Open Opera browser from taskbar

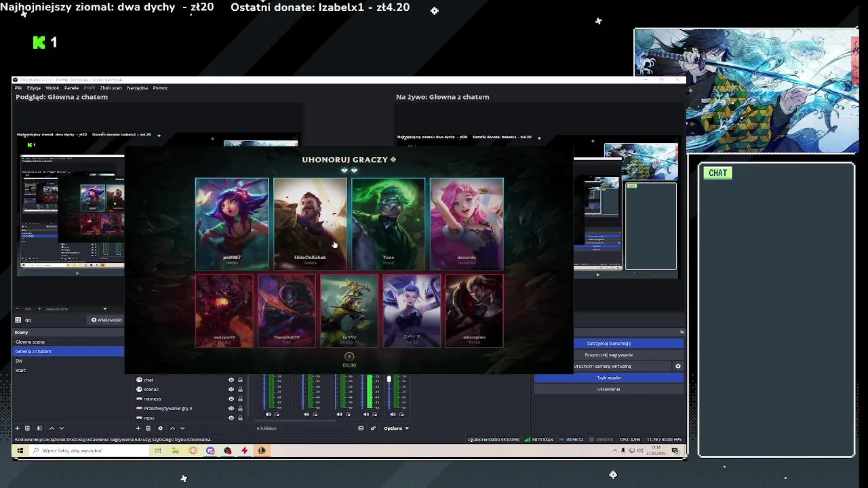193,451
